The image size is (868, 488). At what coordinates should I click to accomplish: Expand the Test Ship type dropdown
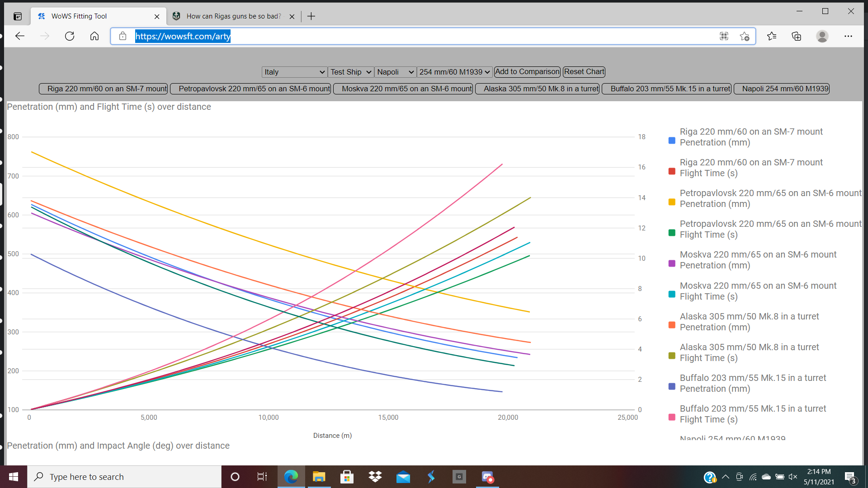pyautogui.click(x=351, y=72)
